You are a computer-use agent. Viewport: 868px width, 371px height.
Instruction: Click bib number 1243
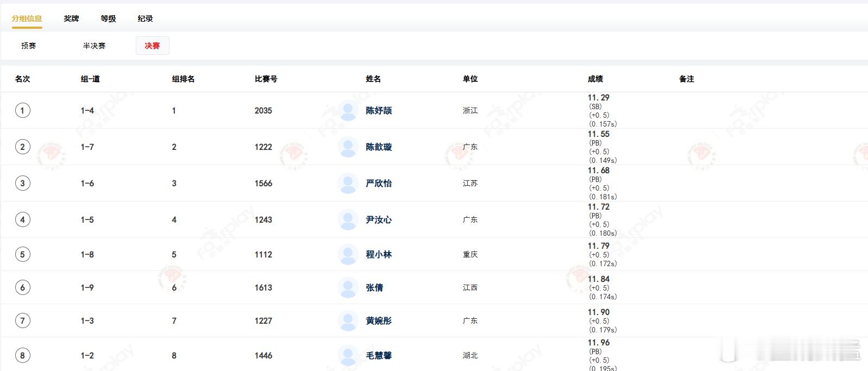tap(263, 219)
